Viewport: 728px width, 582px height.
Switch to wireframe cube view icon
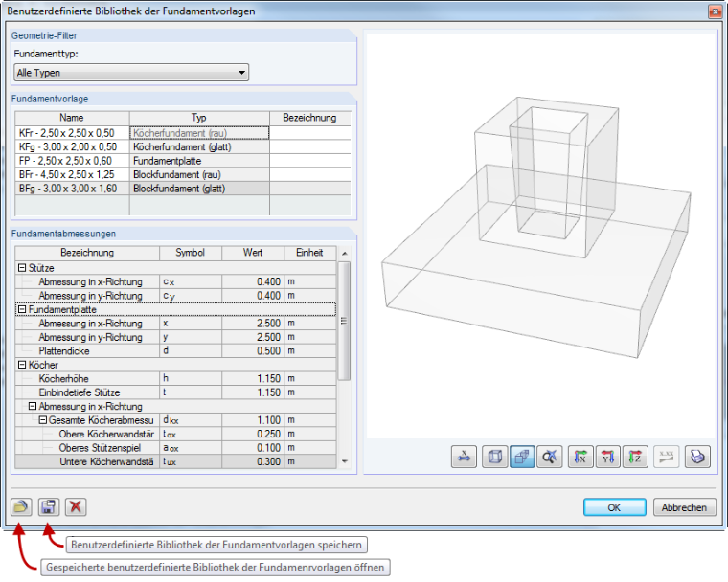(495, 458)
